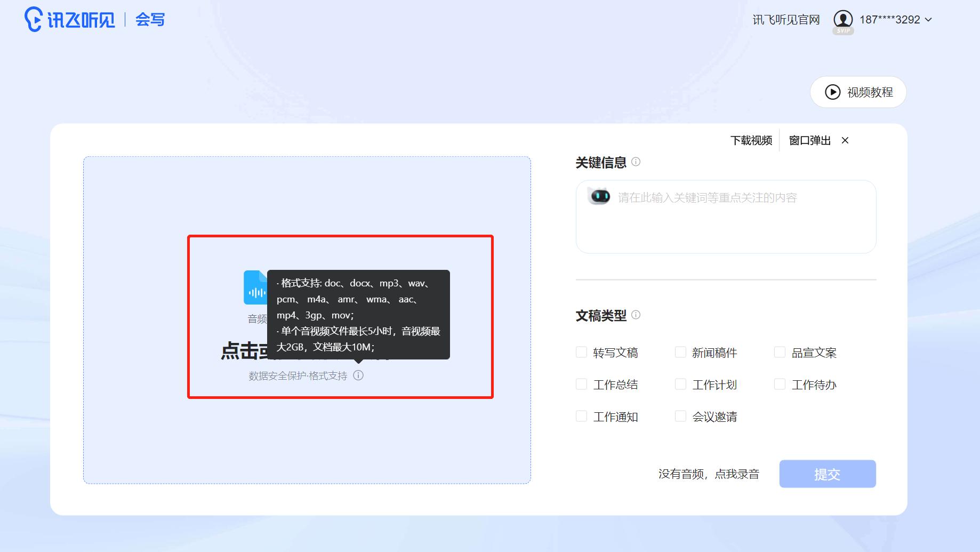
Task: Enable the 转写文稿 checkbox
Action: point(581,351)
